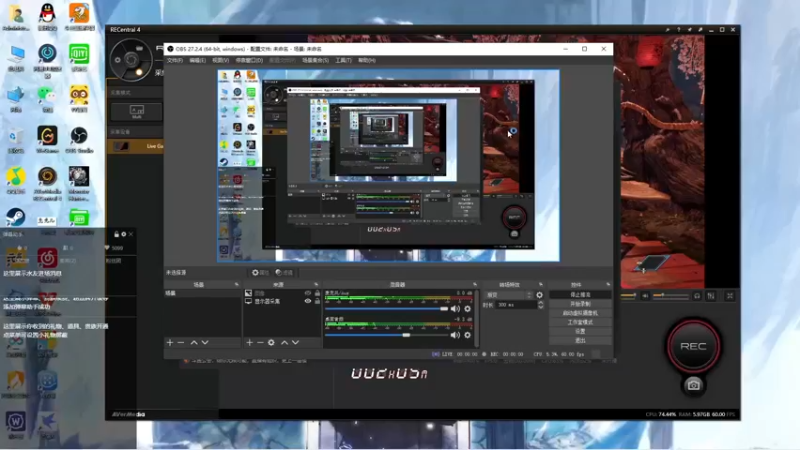Pop out the 控件 dock using its header icon

608,284
